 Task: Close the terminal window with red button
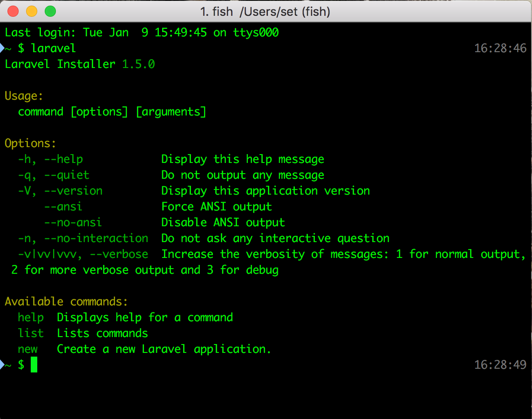coord(13,11)
